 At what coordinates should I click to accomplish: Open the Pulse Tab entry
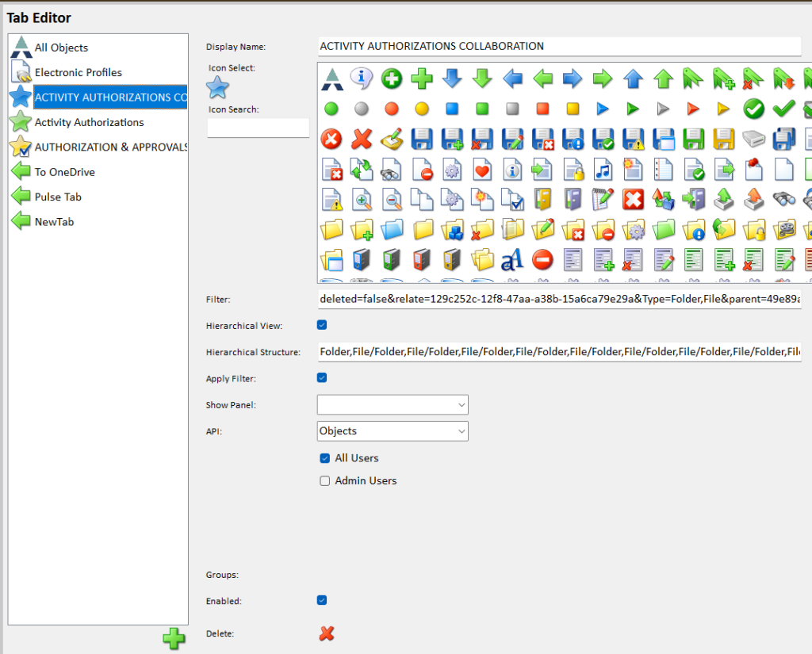[58, 197]
